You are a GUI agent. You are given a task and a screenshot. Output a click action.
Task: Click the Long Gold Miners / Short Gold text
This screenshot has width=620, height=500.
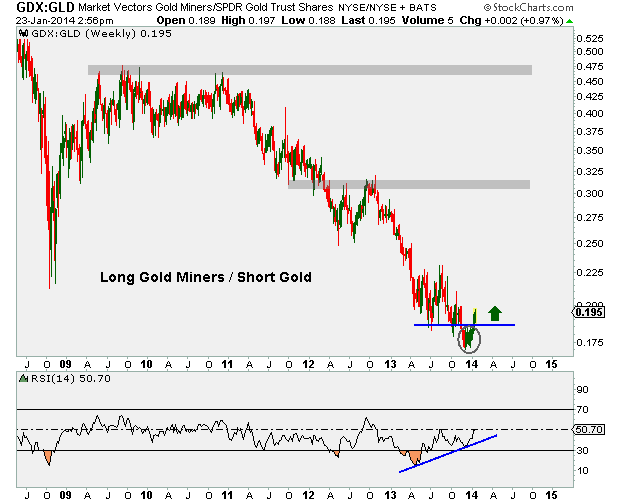point(206,277)
